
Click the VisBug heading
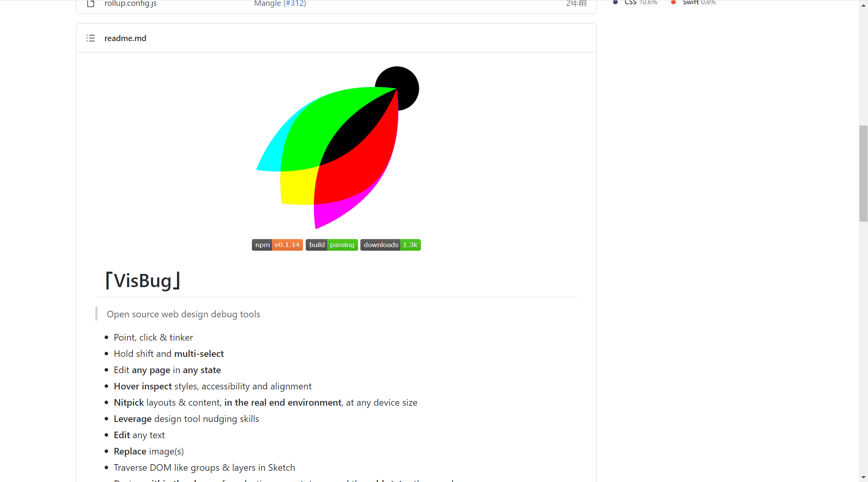[x=143, y=281]
